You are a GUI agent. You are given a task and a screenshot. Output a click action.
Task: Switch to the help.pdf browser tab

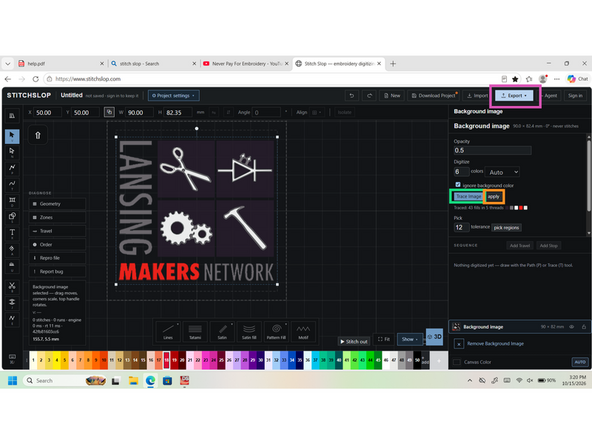click(61, 64)
